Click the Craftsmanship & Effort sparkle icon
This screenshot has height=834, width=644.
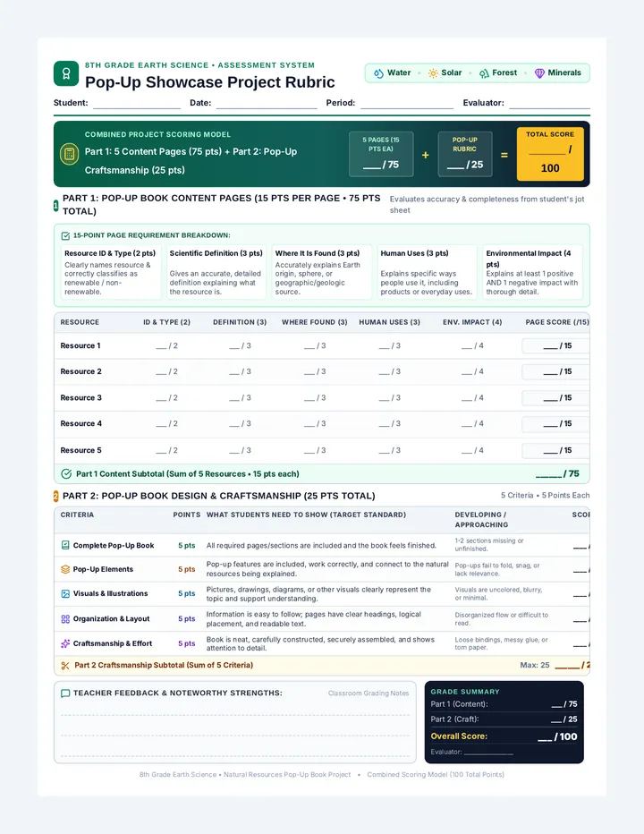pyautogui.click(x=65, y=643)
